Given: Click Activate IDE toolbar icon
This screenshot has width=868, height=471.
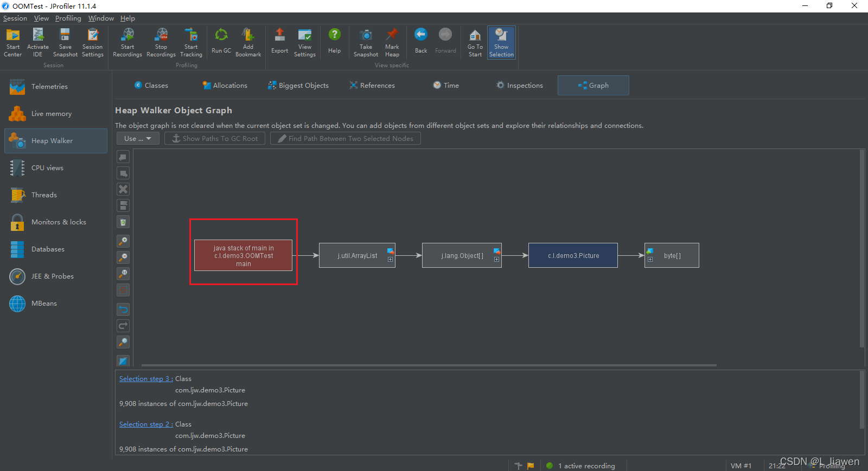Looking at the screenshot, I should [x=37, y=42].
